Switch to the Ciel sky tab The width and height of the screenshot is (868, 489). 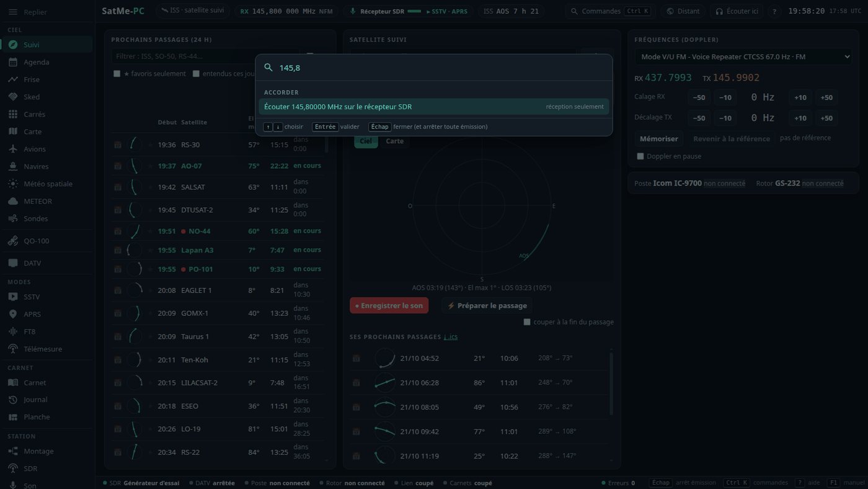point(366,141)
